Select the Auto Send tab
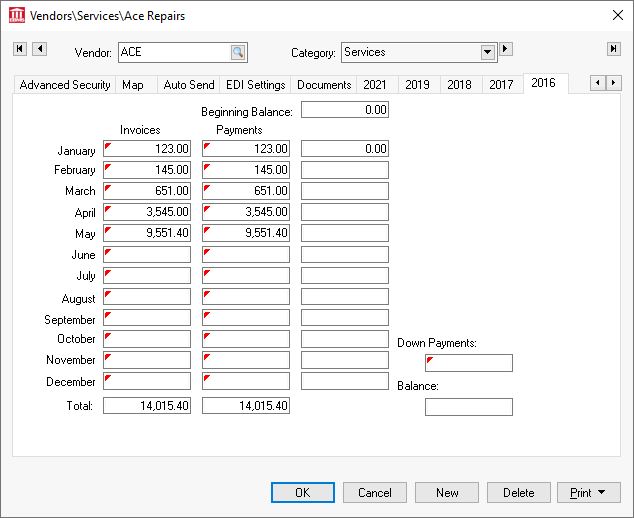The height and width of the screenshot is (518, 634). [x=188, y=85]
